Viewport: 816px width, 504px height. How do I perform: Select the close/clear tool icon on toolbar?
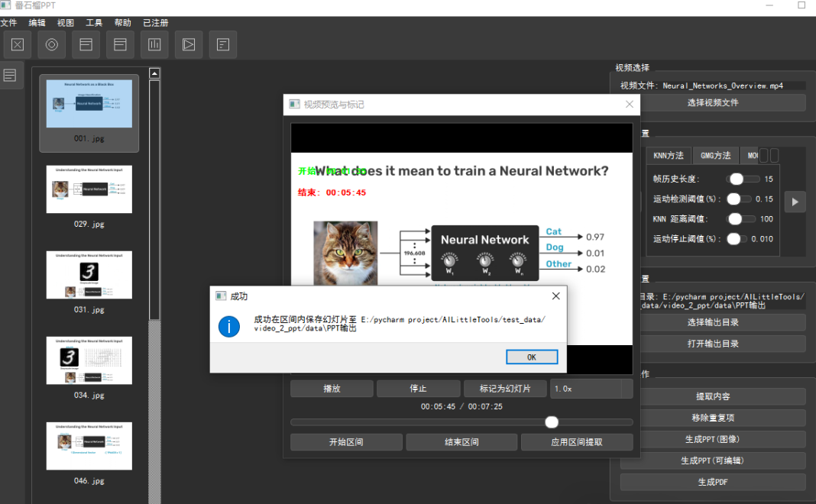click(x=17, y=44)
